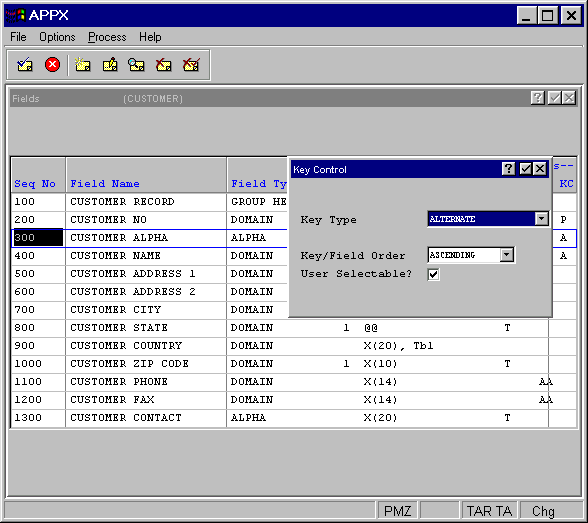Click the change record toolbar icon
Image resolution: width=588 pixels, height=523 pixels.
[x=110, y=65]
